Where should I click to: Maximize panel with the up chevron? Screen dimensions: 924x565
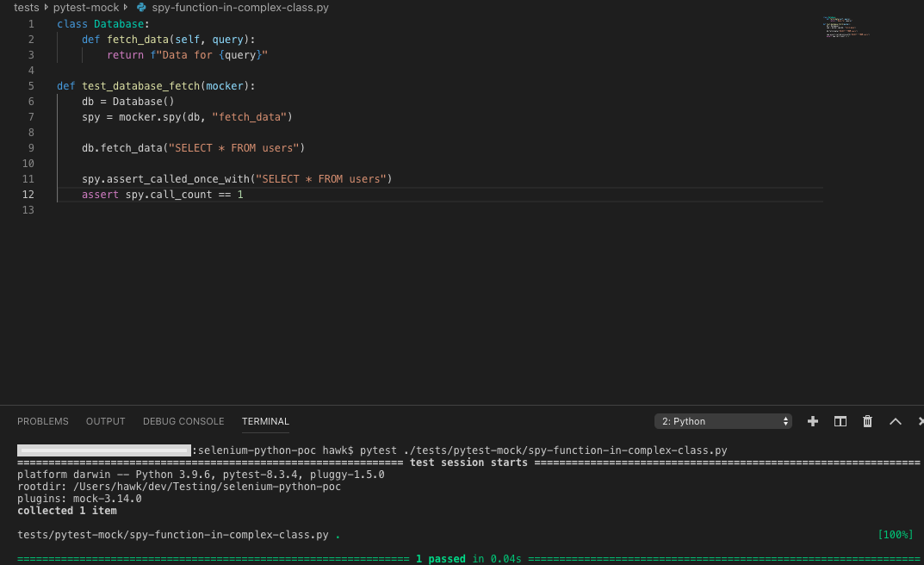(x=895, y=421)
